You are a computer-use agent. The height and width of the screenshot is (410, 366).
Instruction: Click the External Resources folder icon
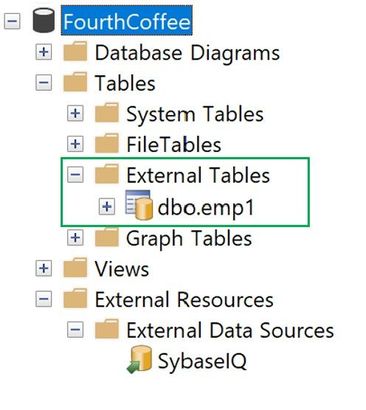[x=75, y=298]
